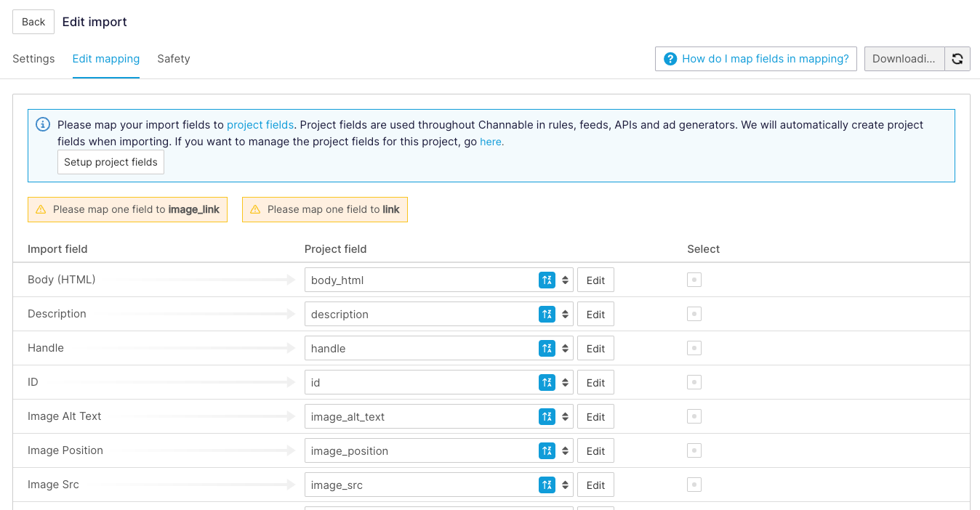Toggle the Select checkbox for Handle row
This screenshot has height=510, width=980.
[694, 348]
